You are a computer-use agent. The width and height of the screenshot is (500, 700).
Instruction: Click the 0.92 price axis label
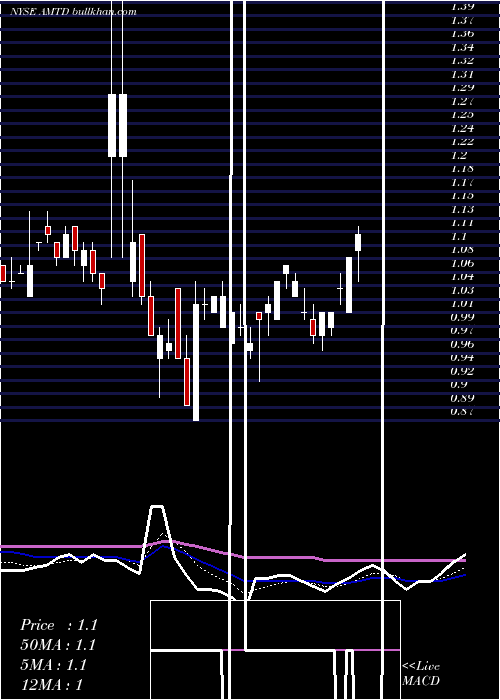[x=462, y=371]
